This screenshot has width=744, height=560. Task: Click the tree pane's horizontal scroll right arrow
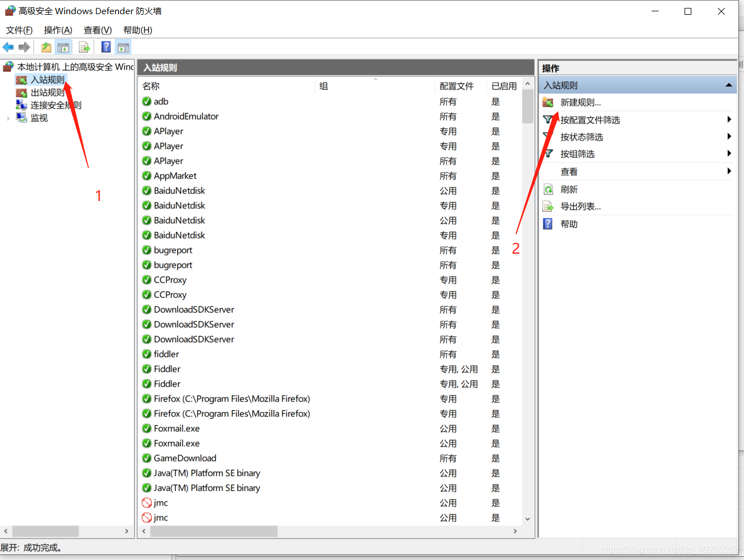click(127, 531)
